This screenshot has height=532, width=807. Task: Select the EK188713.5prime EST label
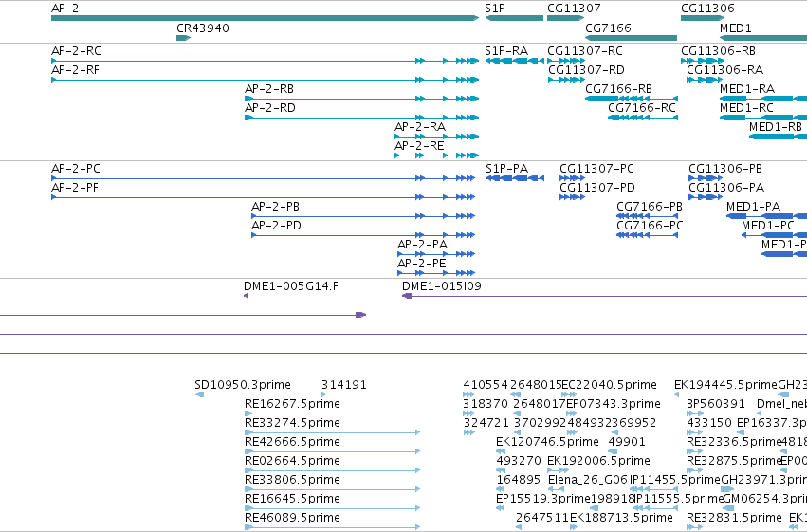tap(621, 518)
